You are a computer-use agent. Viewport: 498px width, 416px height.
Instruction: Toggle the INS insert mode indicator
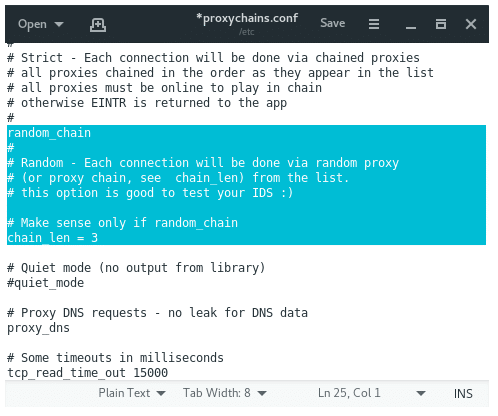point(463,394)
